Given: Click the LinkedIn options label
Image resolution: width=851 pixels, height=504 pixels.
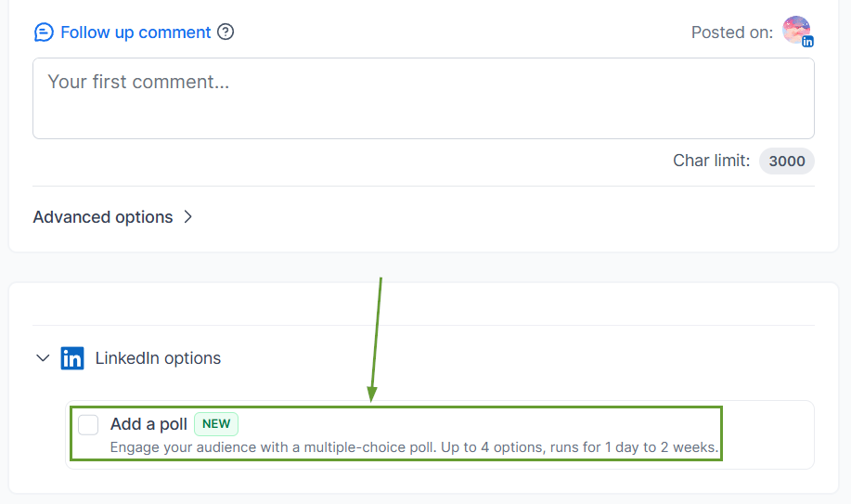Looking at the screenshot, I should [x=158, y=358].
